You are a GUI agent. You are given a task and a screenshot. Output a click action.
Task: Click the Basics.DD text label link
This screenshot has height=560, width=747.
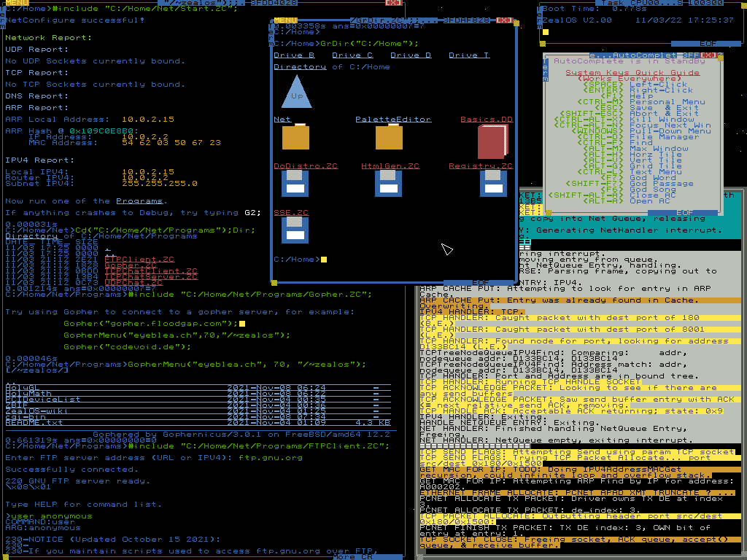[487, 119]
